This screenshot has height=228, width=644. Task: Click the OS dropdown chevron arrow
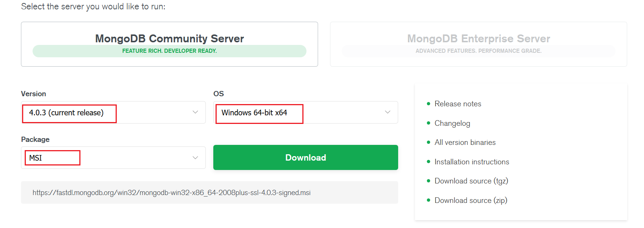tap(388, 112)
